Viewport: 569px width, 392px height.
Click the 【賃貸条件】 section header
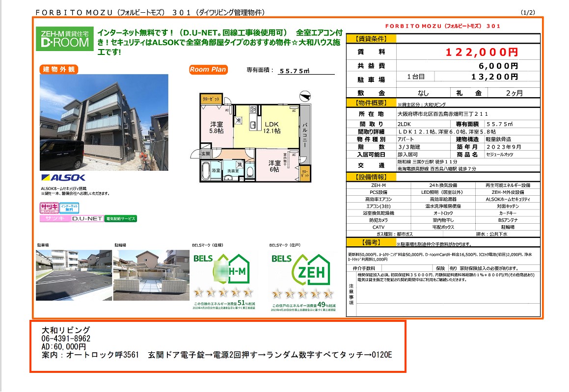pos(371,39)
